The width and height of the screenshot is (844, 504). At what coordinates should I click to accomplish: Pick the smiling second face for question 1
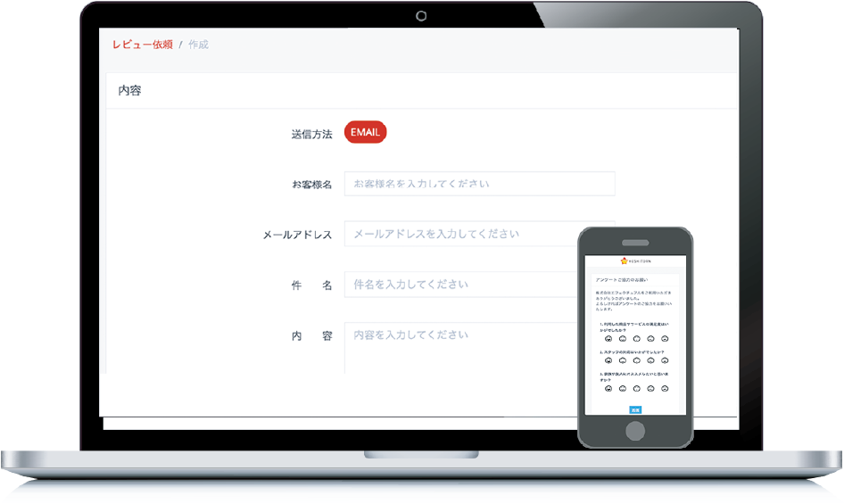click(x=623, y=339)
